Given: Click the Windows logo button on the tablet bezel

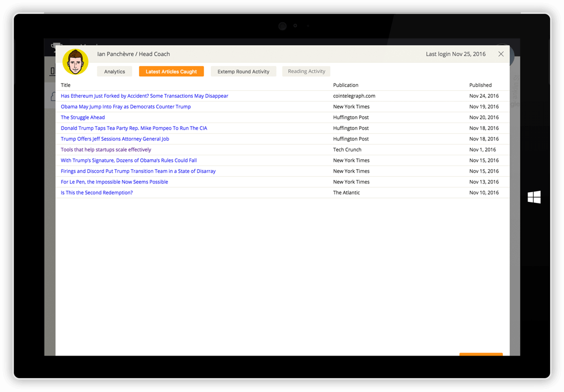Looking at the screenshot, I should 534,197.
